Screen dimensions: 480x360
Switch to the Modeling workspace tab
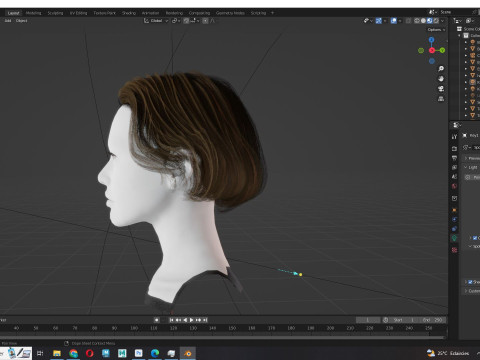33,13
